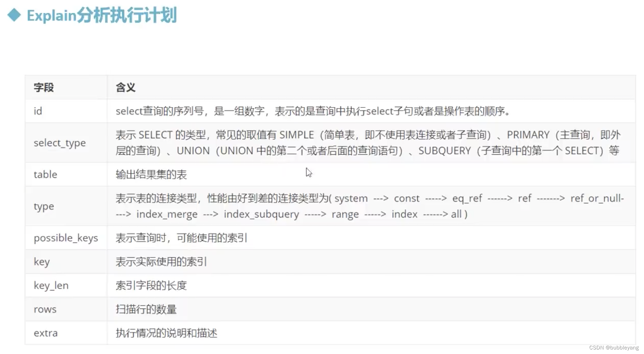Click the blue diamond bullet beside the heading

(x=14, y=15)
